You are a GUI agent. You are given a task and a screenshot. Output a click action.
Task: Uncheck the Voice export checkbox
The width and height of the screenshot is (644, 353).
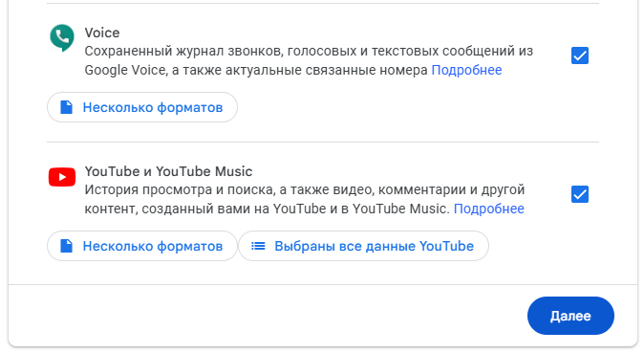point(580,55)
